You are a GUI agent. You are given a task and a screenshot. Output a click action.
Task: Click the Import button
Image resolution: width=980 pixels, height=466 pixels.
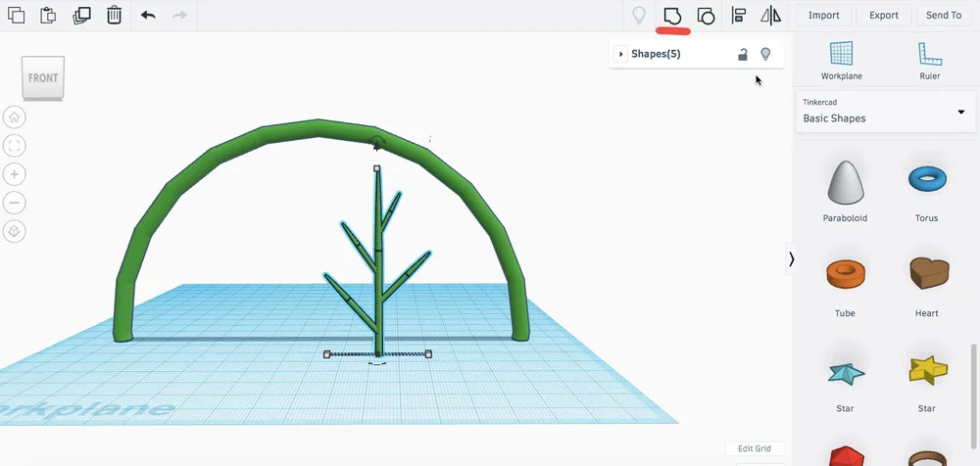(824, 15)
